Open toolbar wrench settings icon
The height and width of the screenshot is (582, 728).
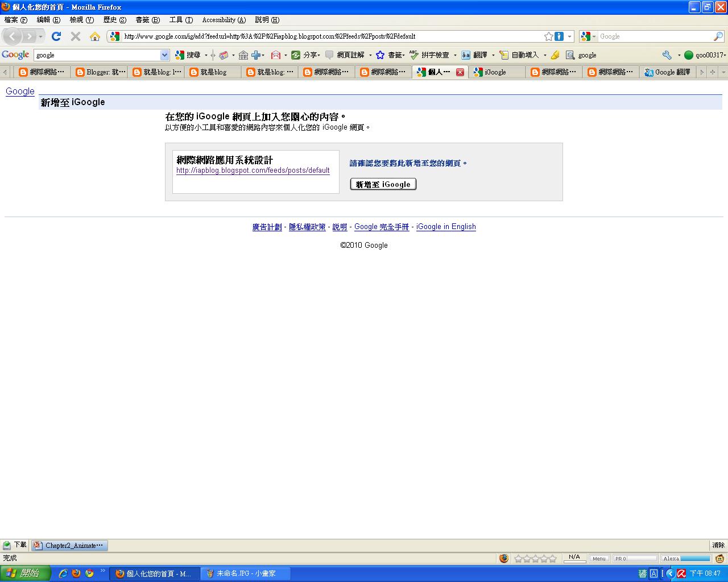(x=667, y=55)
